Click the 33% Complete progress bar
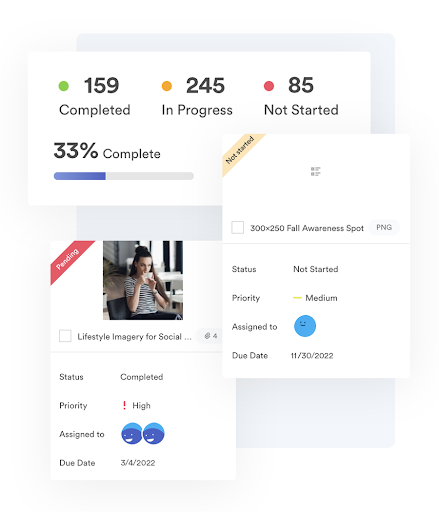 pyautogui.click(x=124, y=176)
